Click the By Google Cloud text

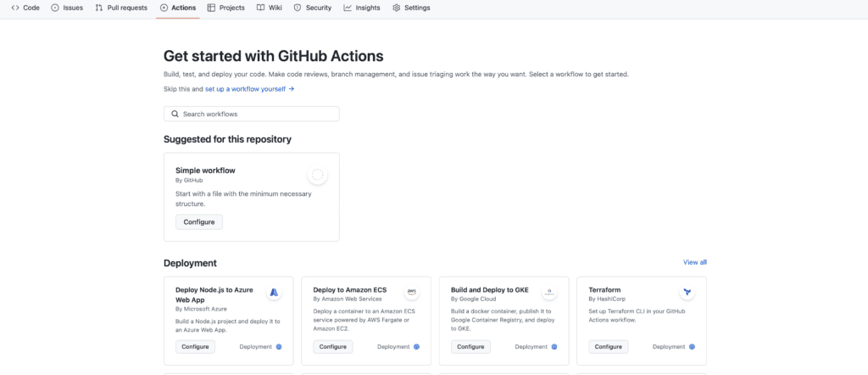point(473,299)
